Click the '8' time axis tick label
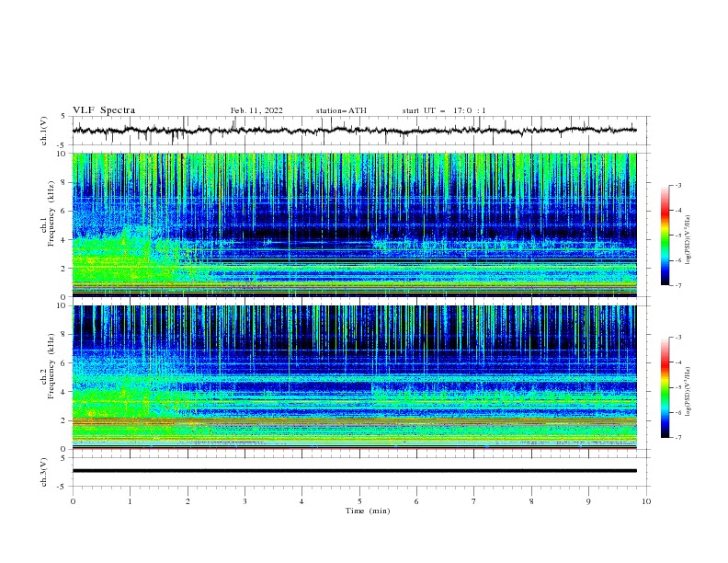This screenshot has width=728, height=563. click(531, 501)
